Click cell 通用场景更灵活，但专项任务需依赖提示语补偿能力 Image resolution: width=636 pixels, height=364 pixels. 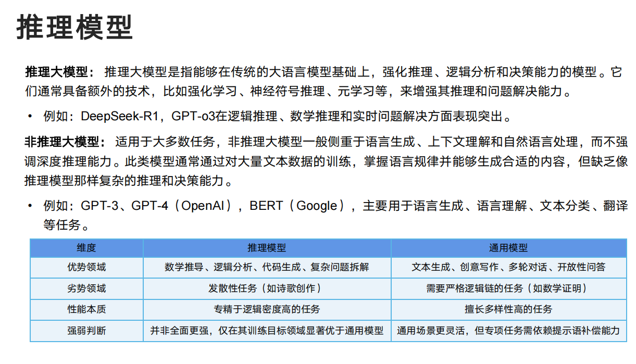[508, 331]
